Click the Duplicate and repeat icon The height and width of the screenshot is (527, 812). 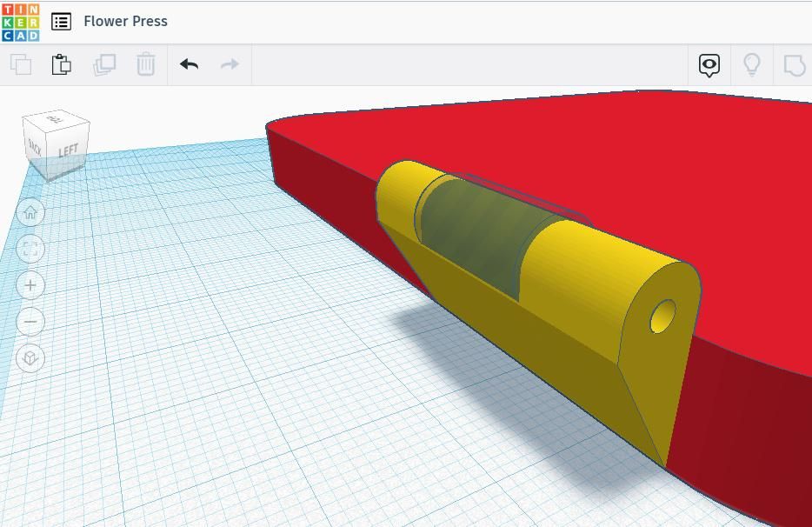pyautogui.click(x=104, y=64)
